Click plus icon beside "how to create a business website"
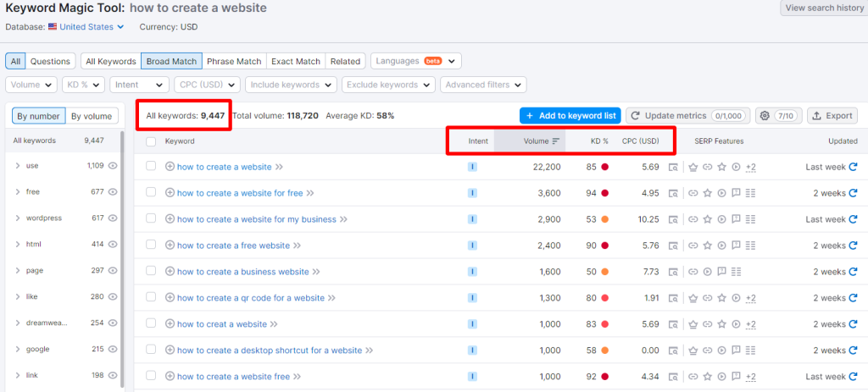 tap(170, 272)
